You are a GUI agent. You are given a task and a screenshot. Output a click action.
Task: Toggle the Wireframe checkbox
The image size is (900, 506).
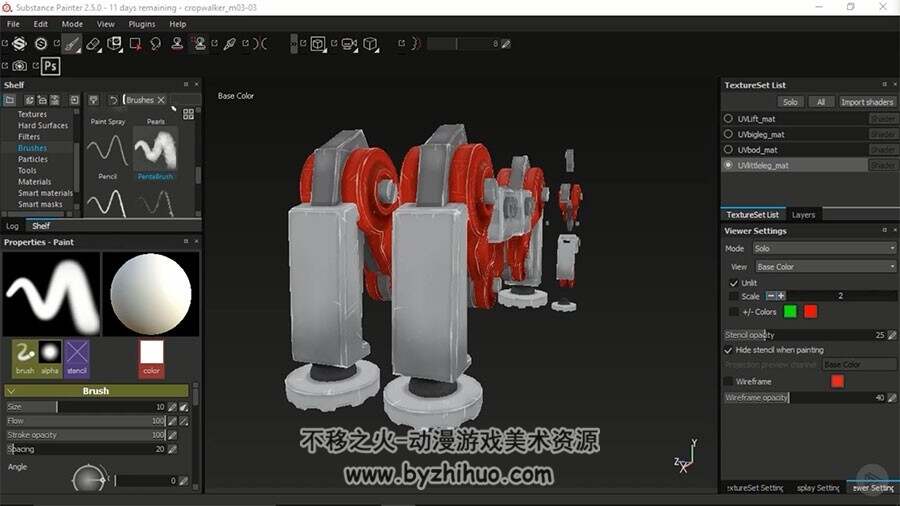point(728,382)
